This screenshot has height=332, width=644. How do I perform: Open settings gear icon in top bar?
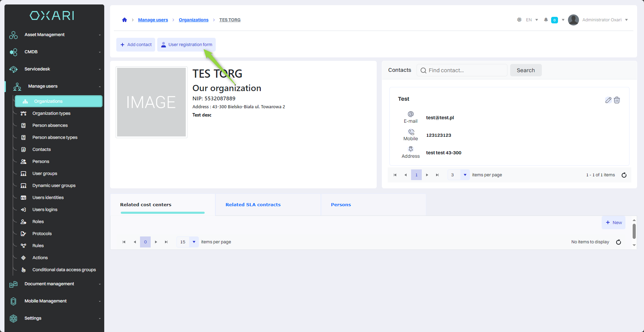pos(519,20)
